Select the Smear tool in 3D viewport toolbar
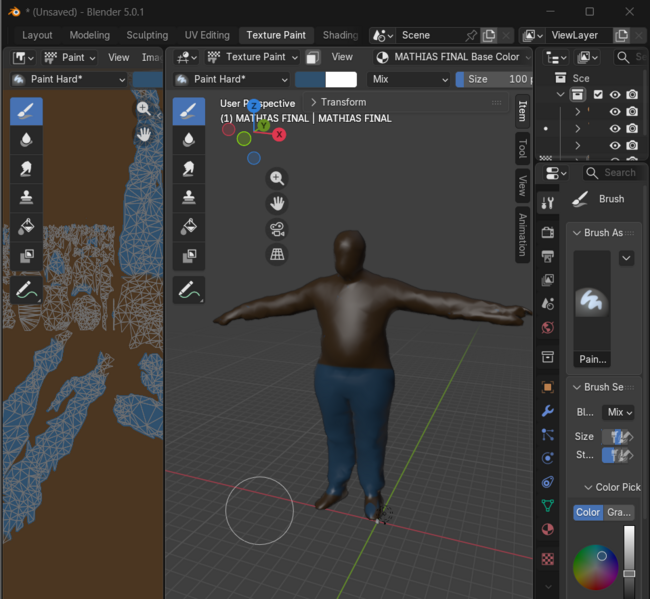This screenshot has height=599, width=650. click(189, 169)
